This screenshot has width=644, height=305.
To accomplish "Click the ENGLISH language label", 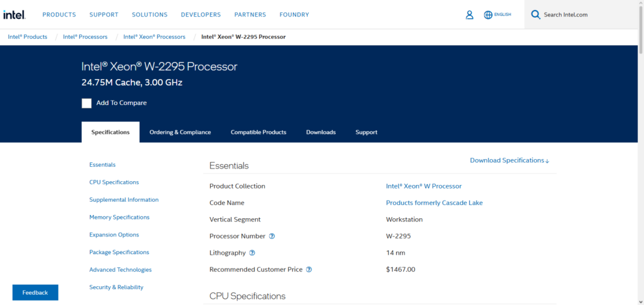I will [502, 14].
